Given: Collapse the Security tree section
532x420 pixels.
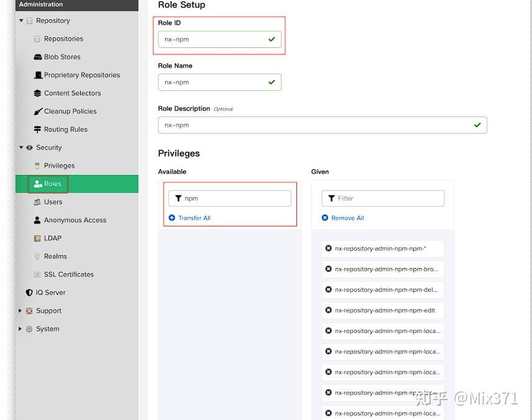Looking at the screenshot, I should click(x=21, y=147).
